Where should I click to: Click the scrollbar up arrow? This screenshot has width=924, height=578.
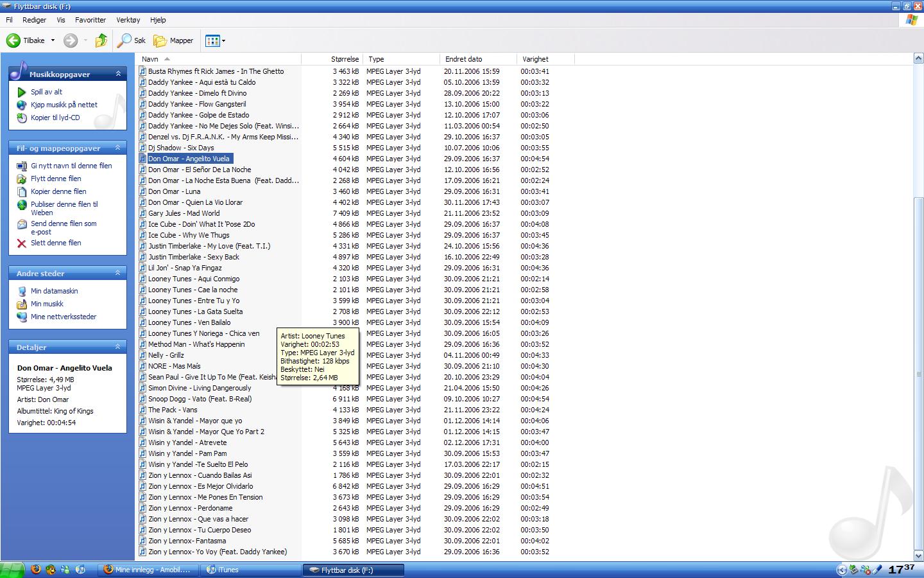918,59
